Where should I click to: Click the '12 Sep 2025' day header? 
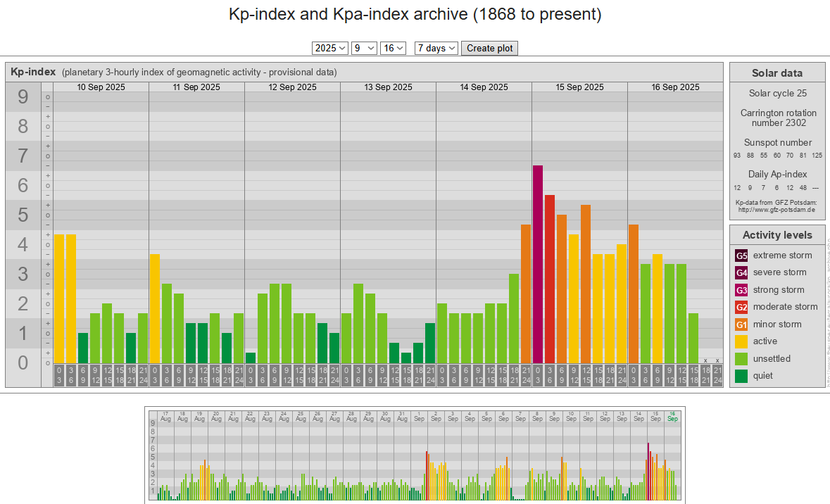point(292,87)
